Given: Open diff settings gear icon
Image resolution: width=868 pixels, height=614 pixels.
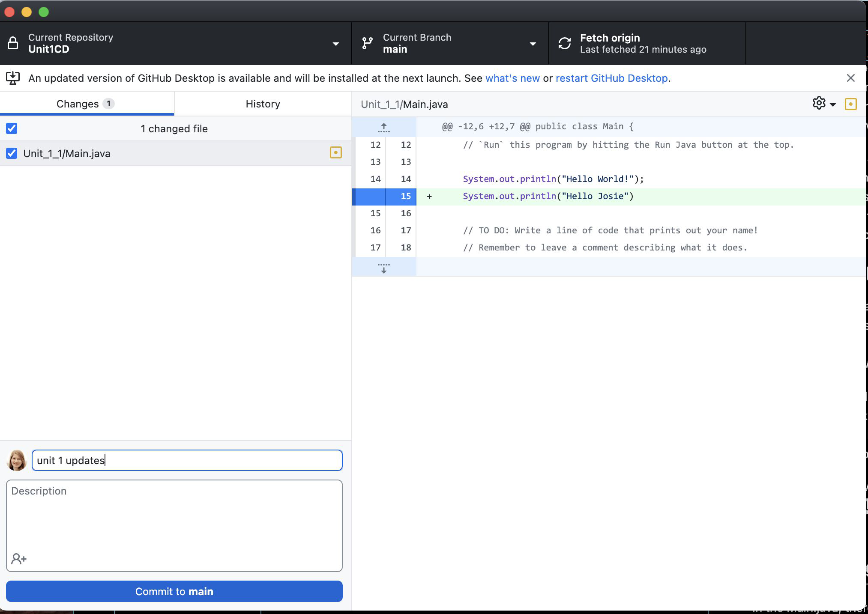Looking at the screenshot, I should point(819,103).
